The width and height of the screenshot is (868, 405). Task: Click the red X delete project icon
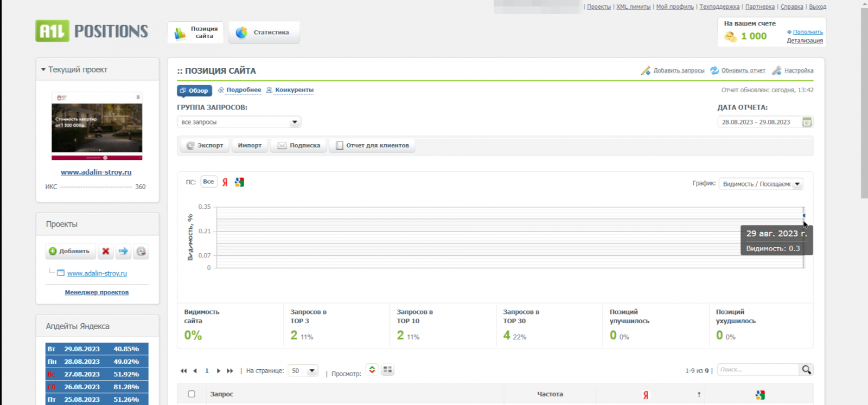pos(106,251)
